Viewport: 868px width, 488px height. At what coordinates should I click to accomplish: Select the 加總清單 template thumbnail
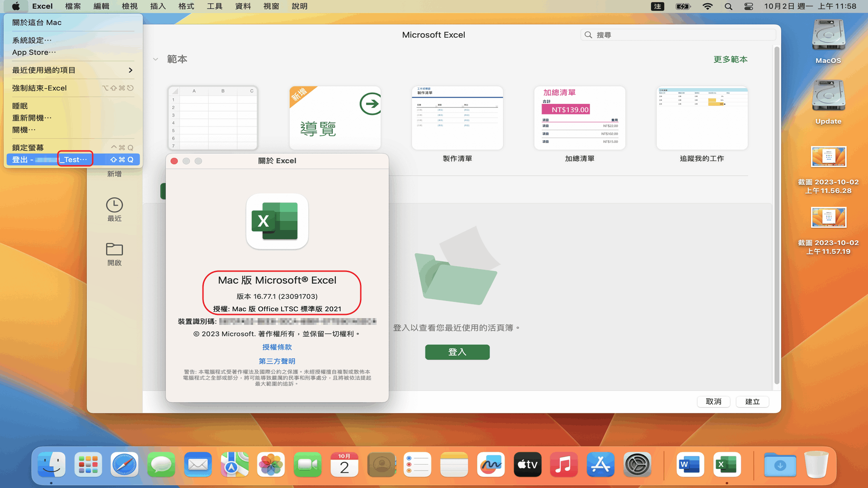click(580, 118)
